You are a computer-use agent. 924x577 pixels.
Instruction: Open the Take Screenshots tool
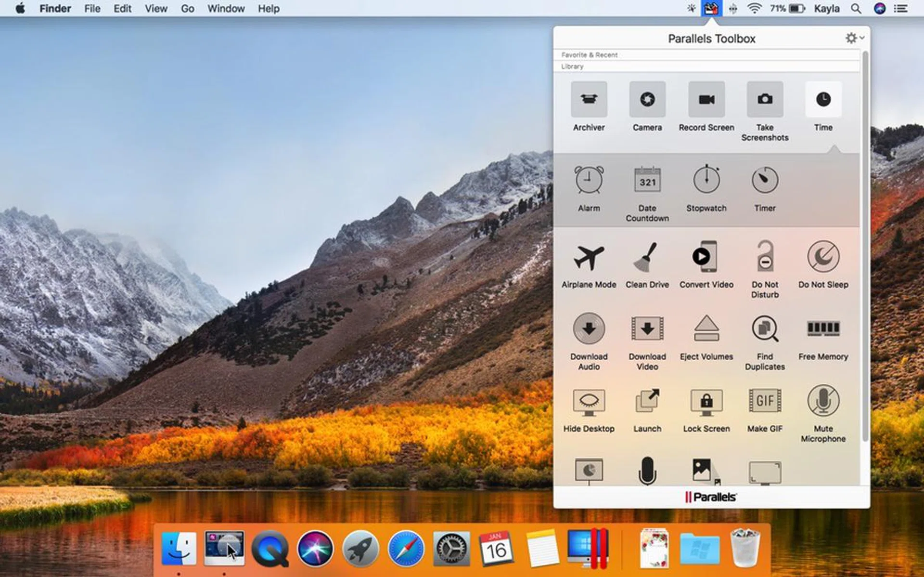click(x=765, y=100)
